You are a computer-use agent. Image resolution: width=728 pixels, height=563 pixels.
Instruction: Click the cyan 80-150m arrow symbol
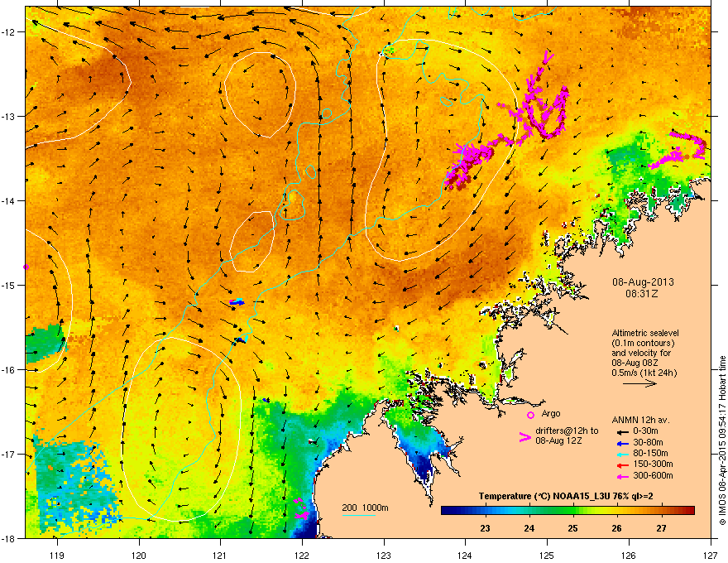click(x=621, y=454)
